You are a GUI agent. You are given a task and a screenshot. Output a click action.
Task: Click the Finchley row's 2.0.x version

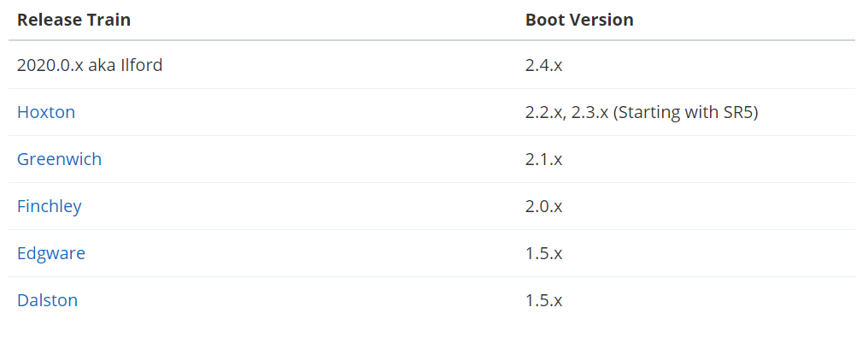point(543,207)
